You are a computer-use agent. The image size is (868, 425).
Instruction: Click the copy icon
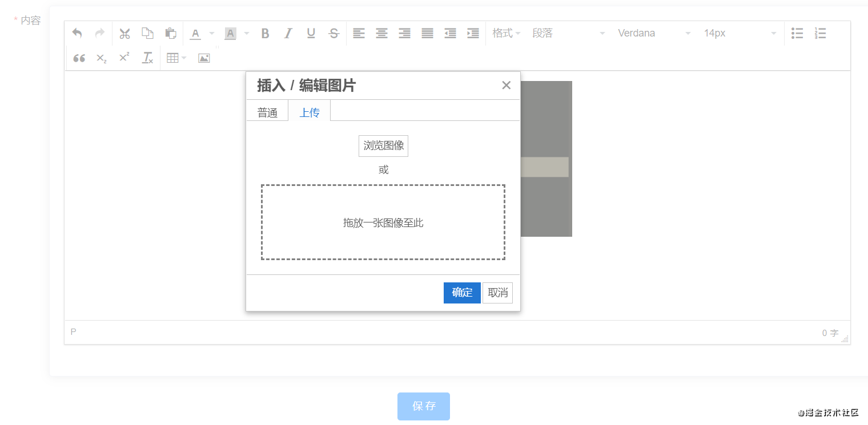tap(147, 33)
